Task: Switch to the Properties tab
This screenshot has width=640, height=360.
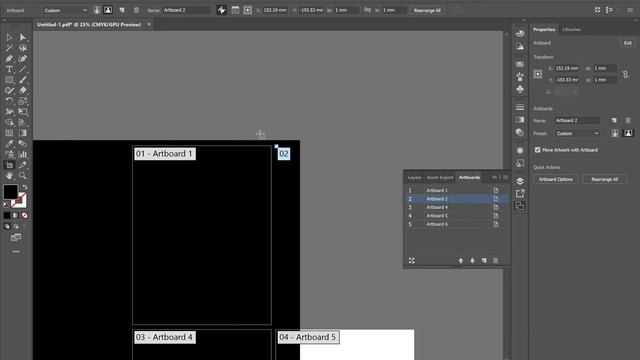Action: 544,29
